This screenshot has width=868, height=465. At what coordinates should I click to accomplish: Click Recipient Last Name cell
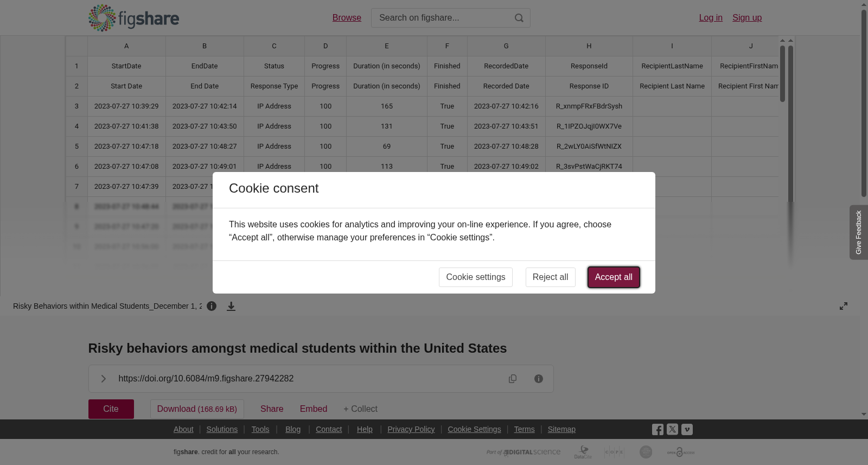click(672, 86)
